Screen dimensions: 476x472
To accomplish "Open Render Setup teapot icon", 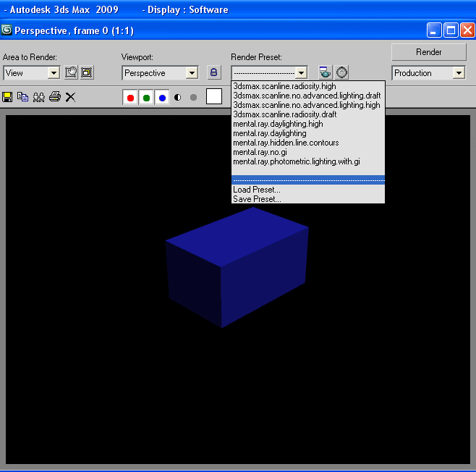I will pyautogui.click(x=325, y=72).
